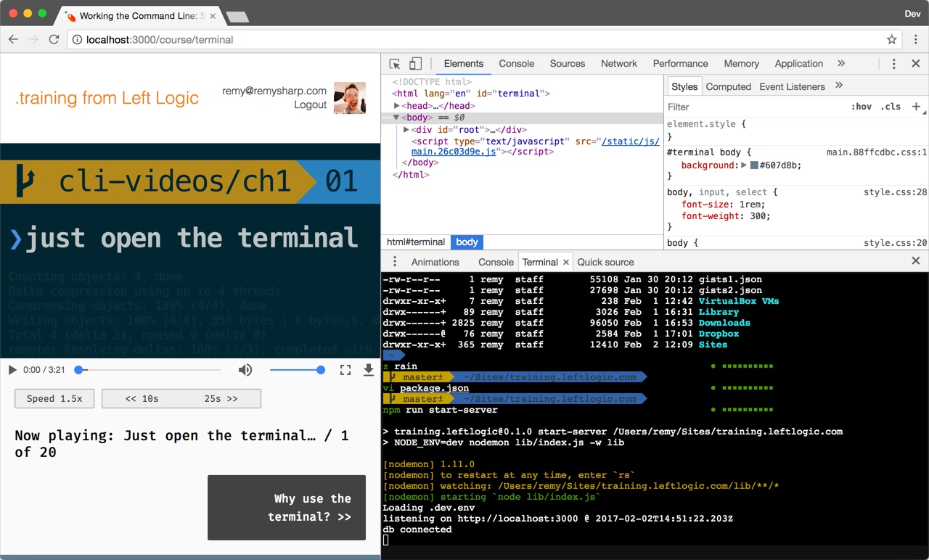
Task: Click the Dev profile button
Action: coord(912,14)
